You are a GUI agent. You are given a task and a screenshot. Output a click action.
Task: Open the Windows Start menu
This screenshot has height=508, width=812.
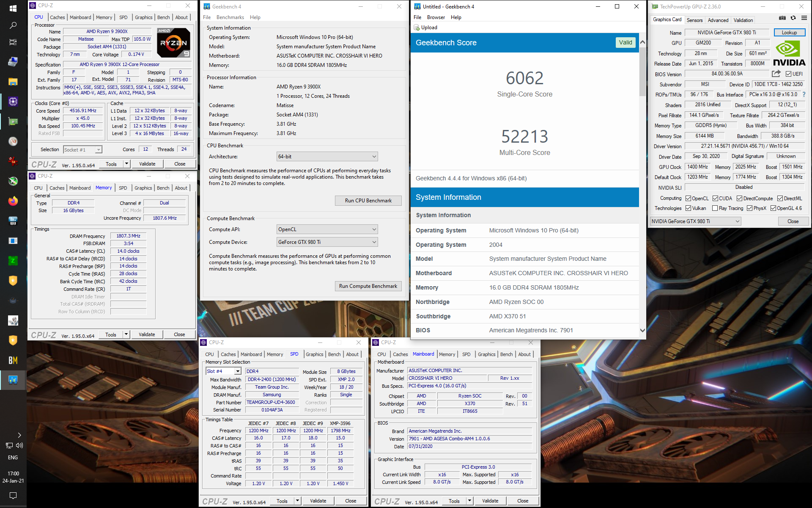(x=13, y=8)
